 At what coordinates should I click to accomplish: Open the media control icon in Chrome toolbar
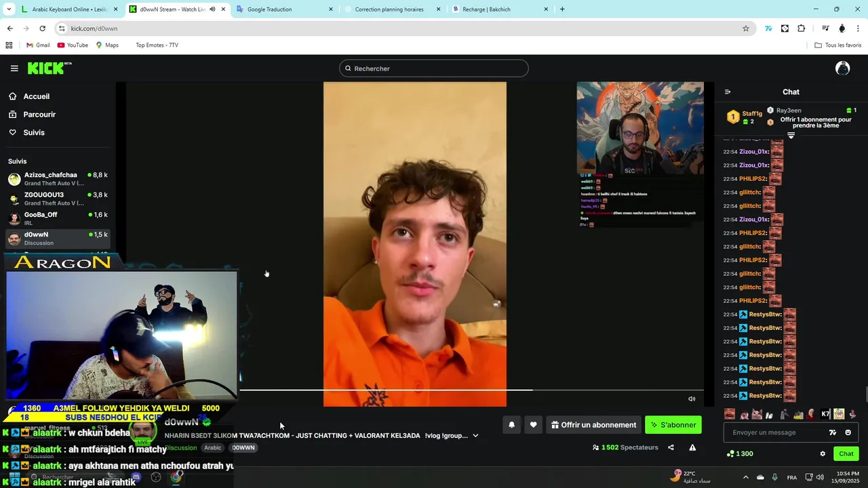coord(825,28)
